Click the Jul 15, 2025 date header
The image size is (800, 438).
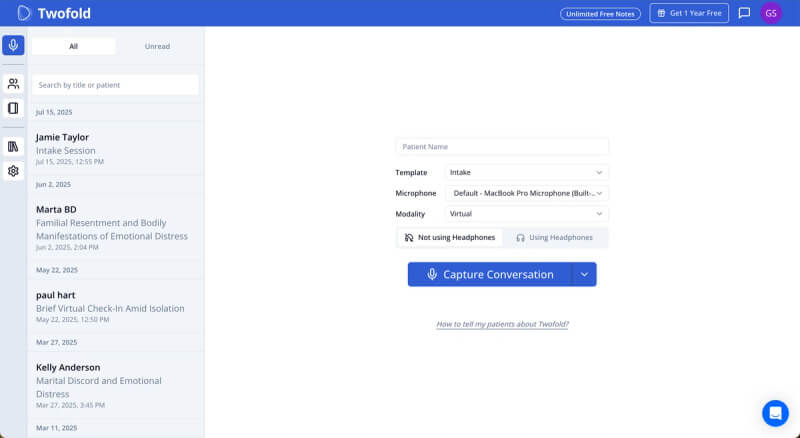pos(54,112)
